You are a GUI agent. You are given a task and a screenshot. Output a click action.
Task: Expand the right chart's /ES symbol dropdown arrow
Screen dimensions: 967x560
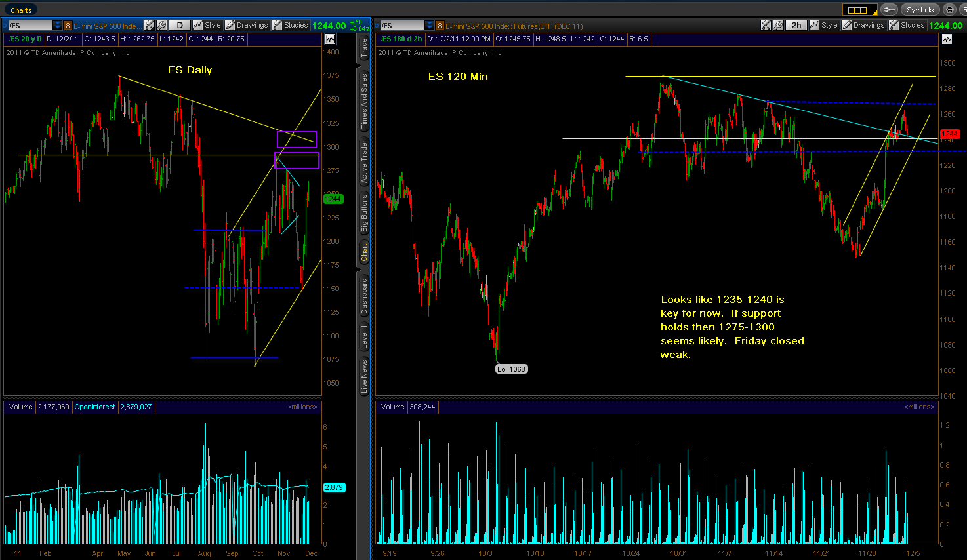click(430, 26)
